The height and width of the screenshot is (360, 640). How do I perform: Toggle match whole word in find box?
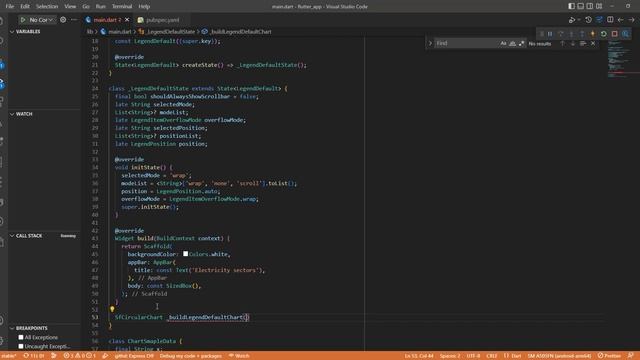[512, 43]
